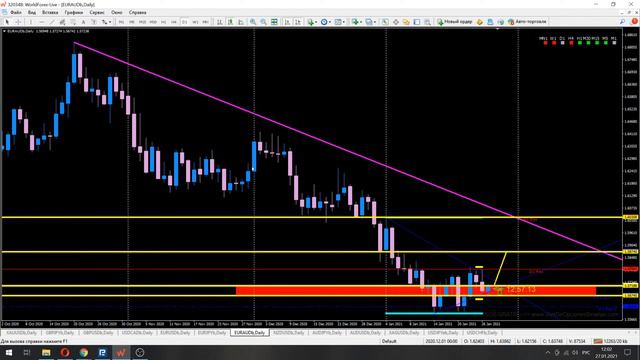Viewport: 640px width, 360px height.
Task: Open File Explorer from the taskbar
Action: pos(46,353)
